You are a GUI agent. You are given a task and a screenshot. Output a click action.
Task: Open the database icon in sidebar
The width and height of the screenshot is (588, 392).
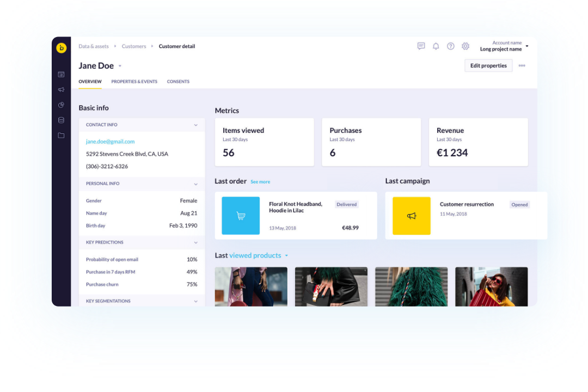61,120
